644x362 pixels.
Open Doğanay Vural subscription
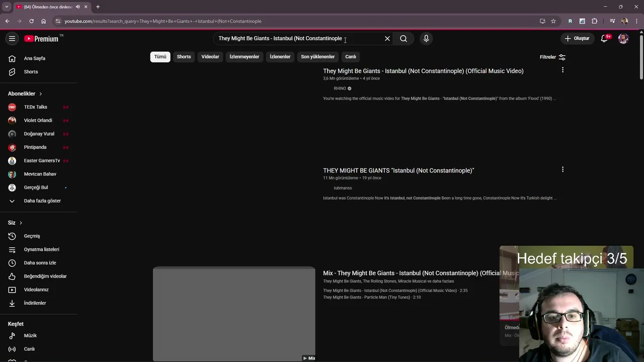(39, 134)
